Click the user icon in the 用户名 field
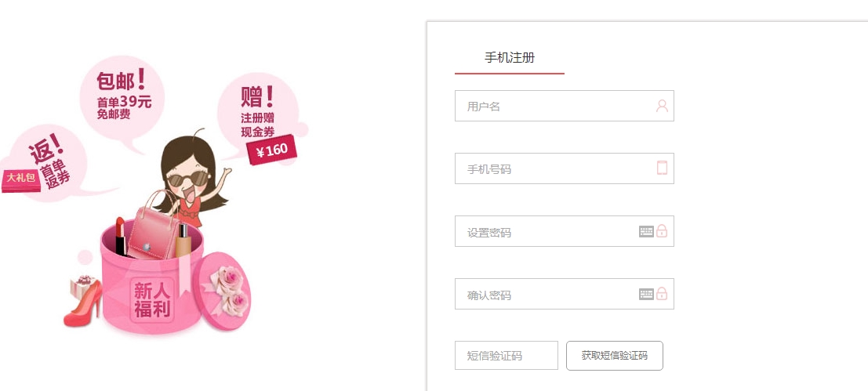868x391 pixels. pos(662,106)
